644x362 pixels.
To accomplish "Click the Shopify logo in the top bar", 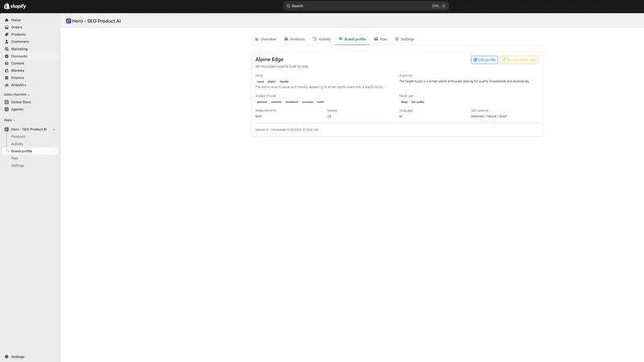I will point(14,6).
